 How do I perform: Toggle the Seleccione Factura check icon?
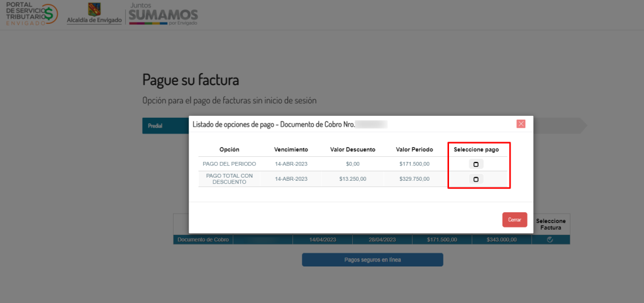coord(550,240)
